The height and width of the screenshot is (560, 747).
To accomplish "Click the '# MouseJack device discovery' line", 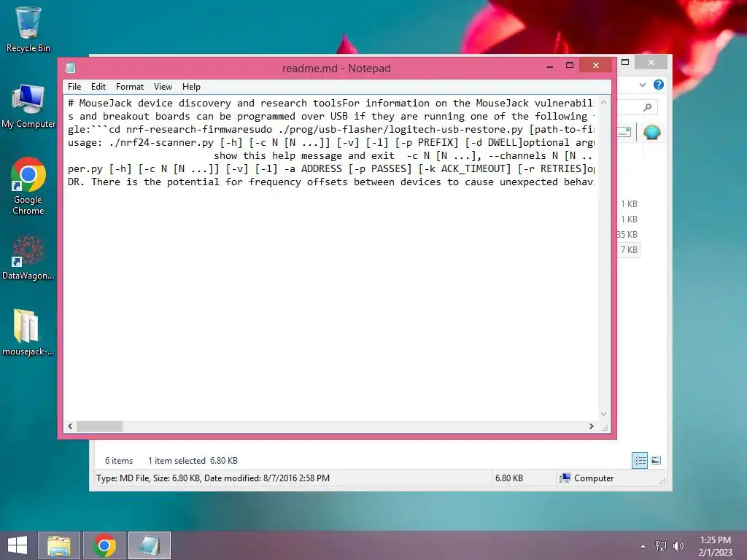I will pyautogui.click(x=330, y=103).
